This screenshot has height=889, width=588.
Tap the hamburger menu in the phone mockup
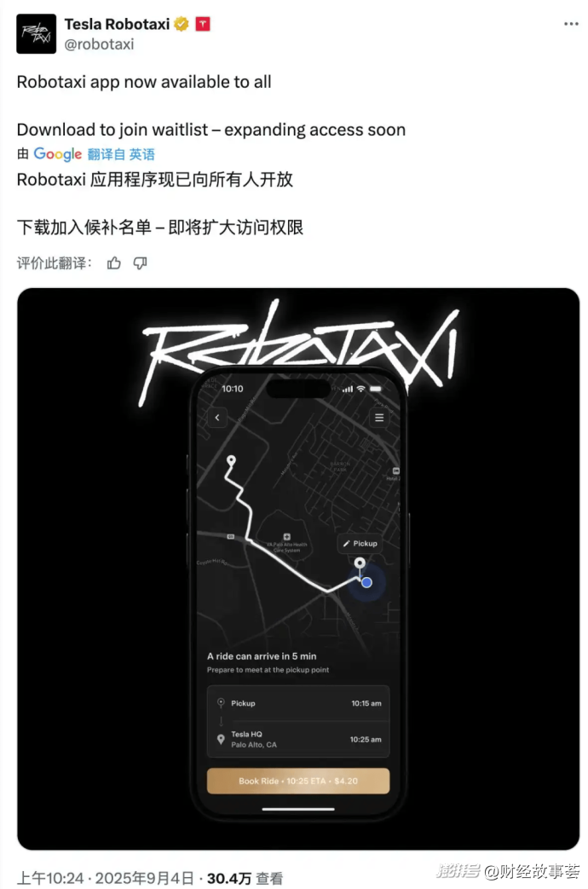point(379,418)
